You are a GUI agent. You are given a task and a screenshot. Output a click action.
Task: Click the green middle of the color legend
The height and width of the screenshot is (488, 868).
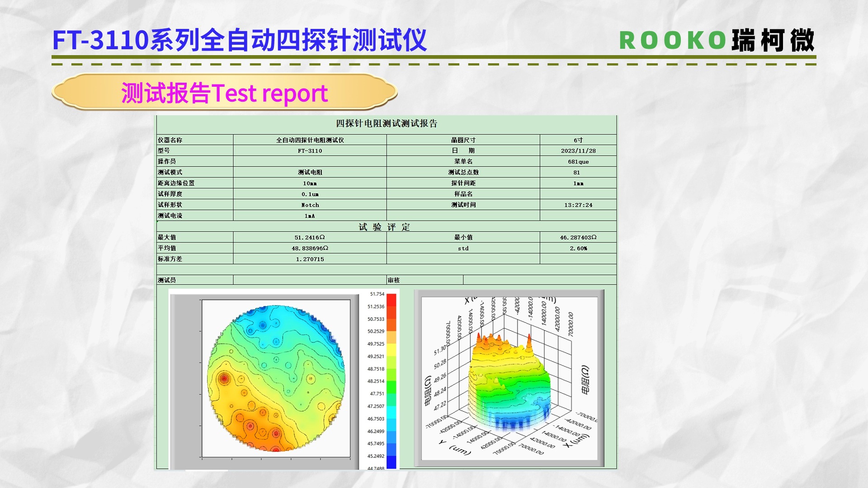[391, 388]
